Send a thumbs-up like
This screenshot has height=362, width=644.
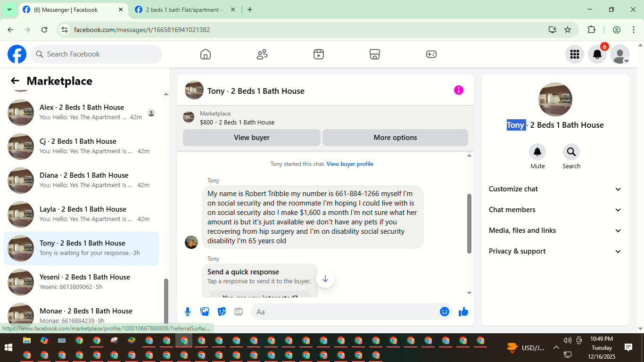click(463, 312)
